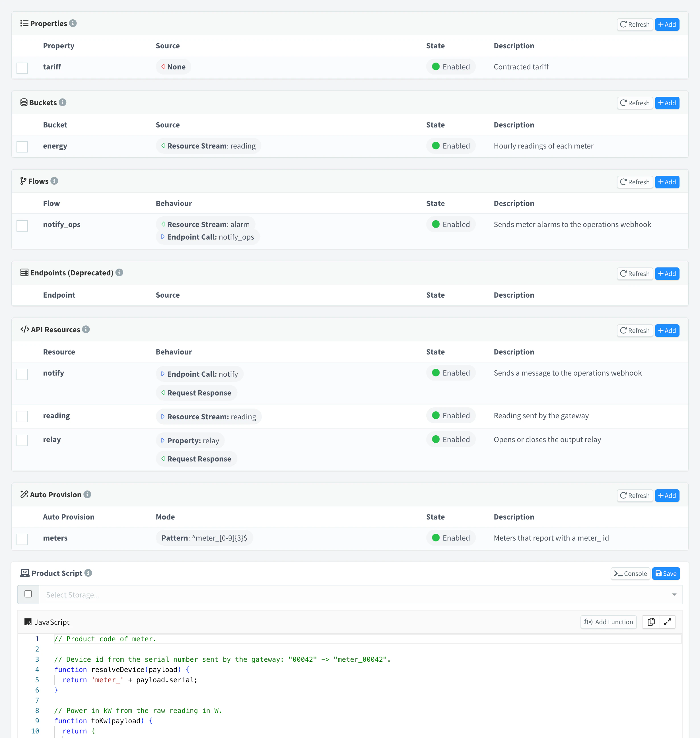Select the meters auto provision checkbox

coord(22,539)
